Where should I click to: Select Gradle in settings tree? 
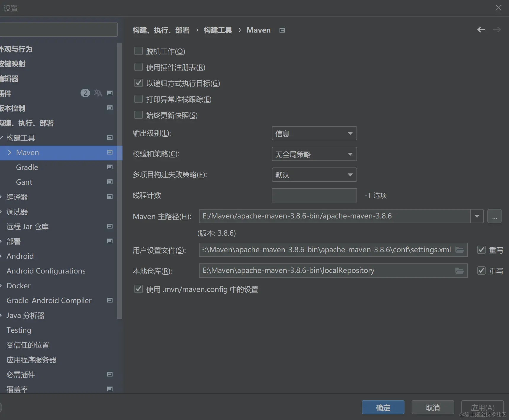[x=27, y=167]
